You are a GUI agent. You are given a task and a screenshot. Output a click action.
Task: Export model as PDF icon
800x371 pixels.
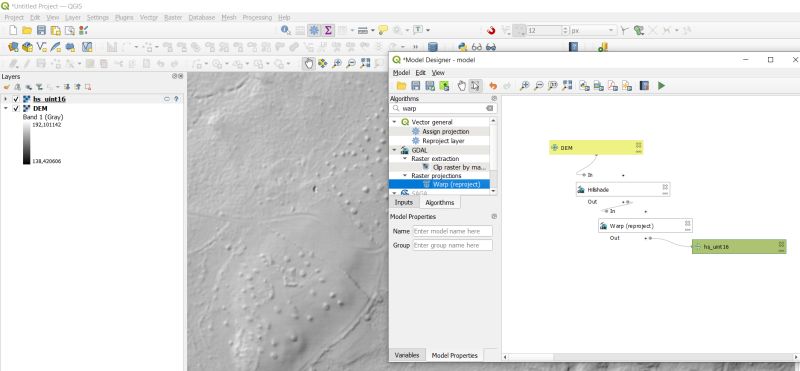pyautogui.click(x=613, y=86)
